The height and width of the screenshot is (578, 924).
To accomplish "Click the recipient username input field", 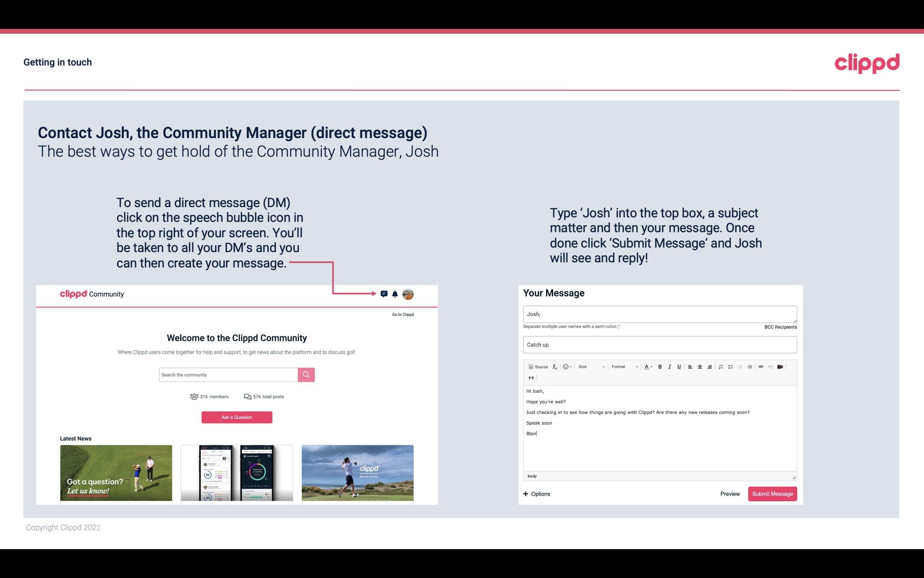I will pyautogui.click(x=659, y=314).
